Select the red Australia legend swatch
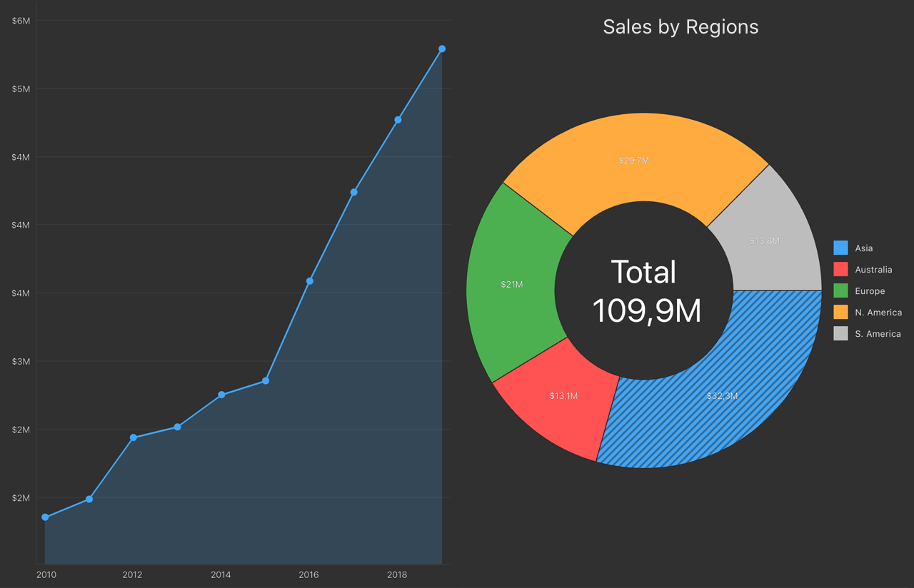The height and width of the screenshot is (588, 914). 840,269
